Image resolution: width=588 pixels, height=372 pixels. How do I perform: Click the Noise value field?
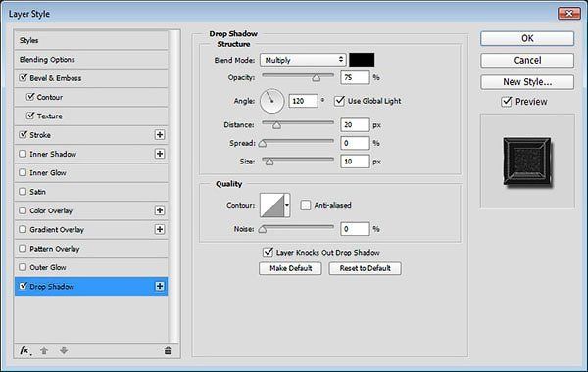point(355,228)
